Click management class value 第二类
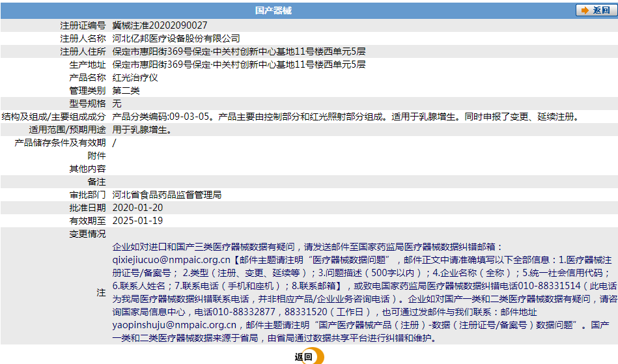 pyautogui.click(x=126, y=91)
